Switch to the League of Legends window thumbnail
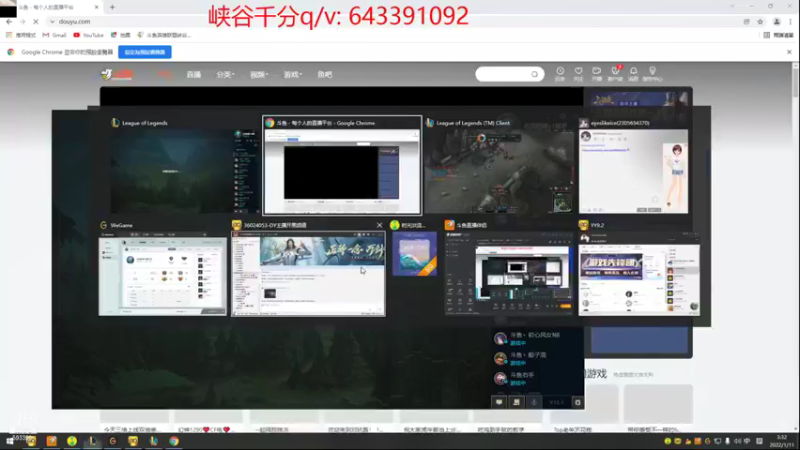Image resolution: width=800 pixels, height=450 pixels. tap(185, 171)
